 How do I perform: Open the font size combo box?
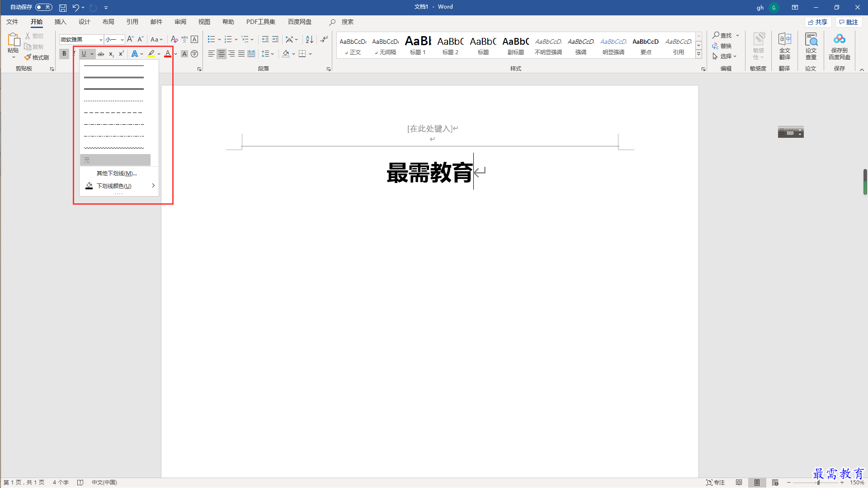coord(115,39)
